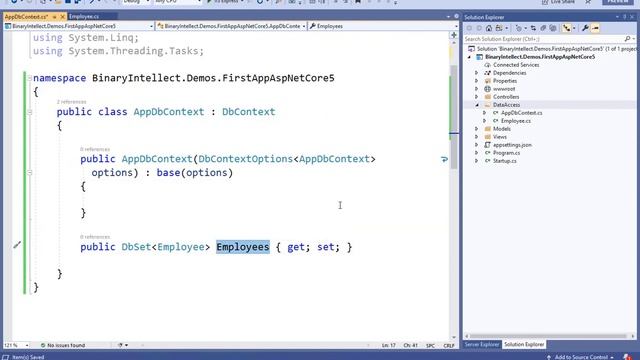Open Switch Views icon in Solution Explorer
The image size is (640, 360).
pos(499,28)
